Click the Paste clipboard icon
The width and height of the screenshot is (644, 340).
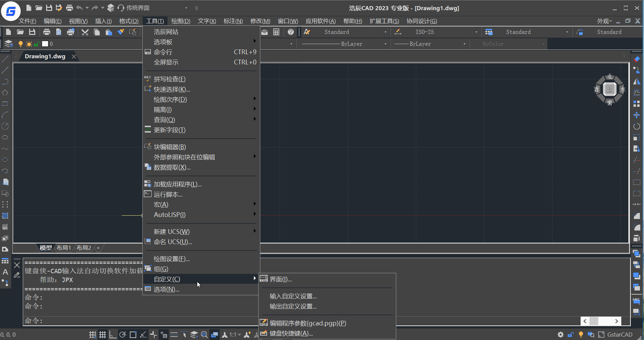109,32
